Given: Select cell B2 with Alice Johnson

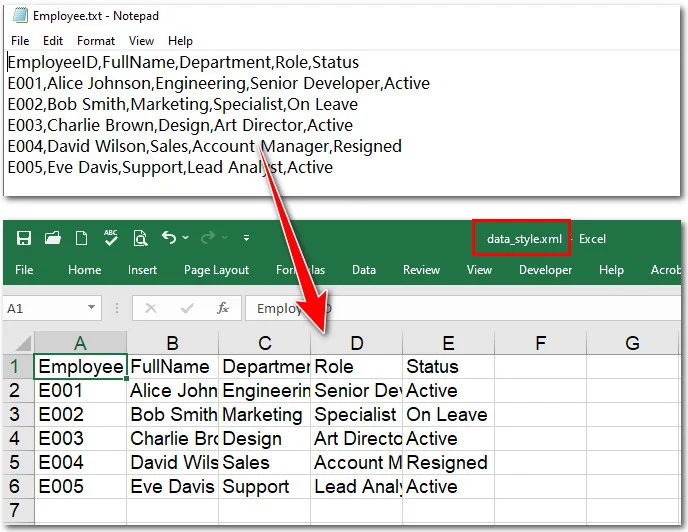Looking at the screenshot, I should 173,391.
